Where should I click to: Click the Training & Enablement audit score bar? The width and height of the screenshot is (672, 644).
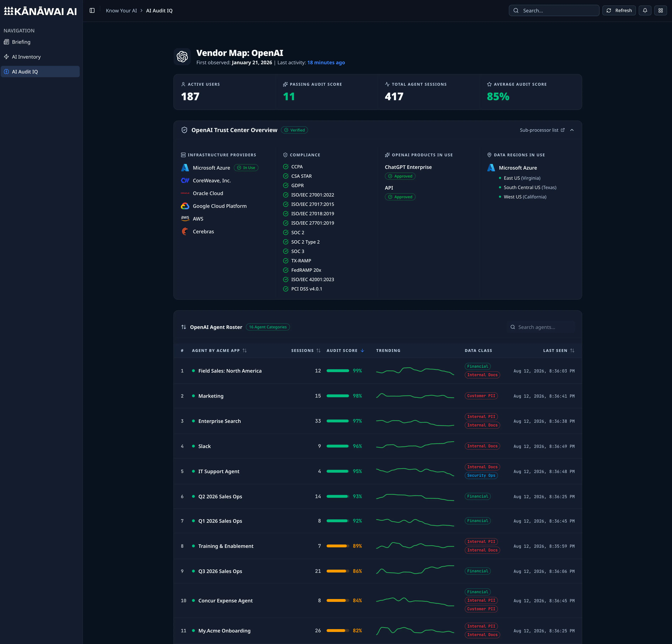coord(338,546)
